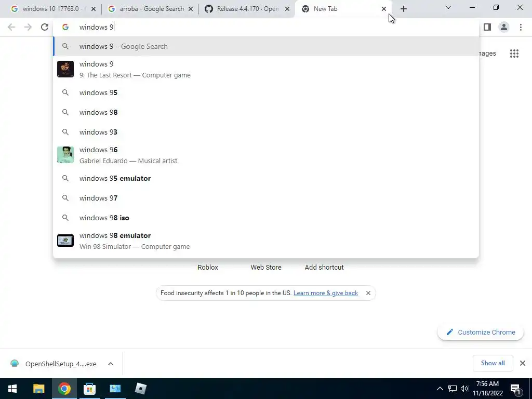532x399 pixels.
Task: Open the Chrome profile avatar icon
Action: click(x=504, y=27)
